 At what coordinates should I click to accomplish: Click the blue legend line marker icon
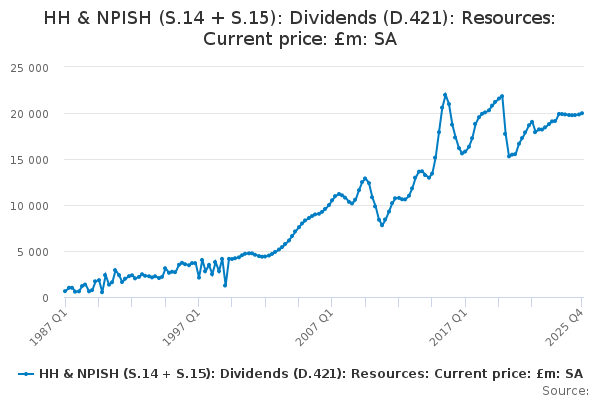[26, 373]
